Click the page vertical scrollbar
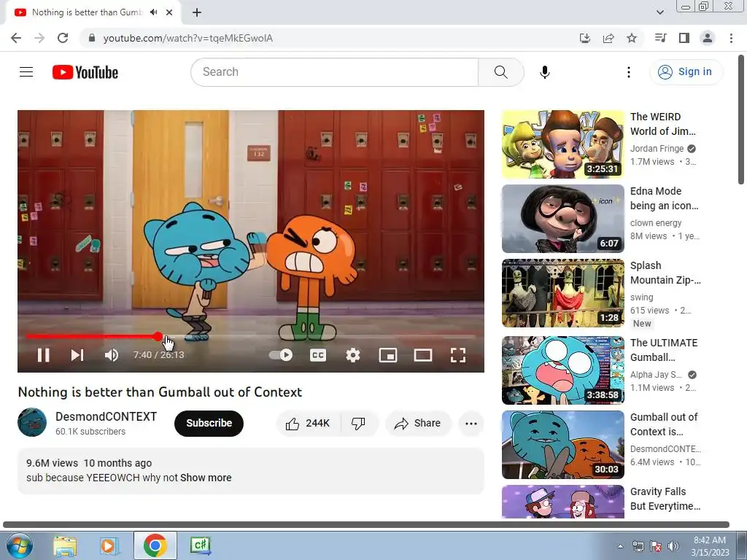747x560 pixels. pos(741,119)
